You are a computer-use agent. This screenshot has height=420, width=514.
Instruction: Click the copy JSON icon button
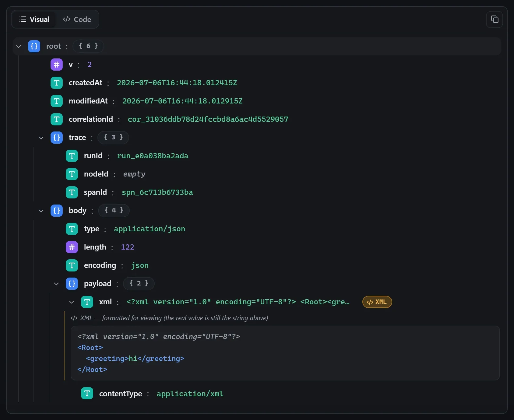[495, 19]
